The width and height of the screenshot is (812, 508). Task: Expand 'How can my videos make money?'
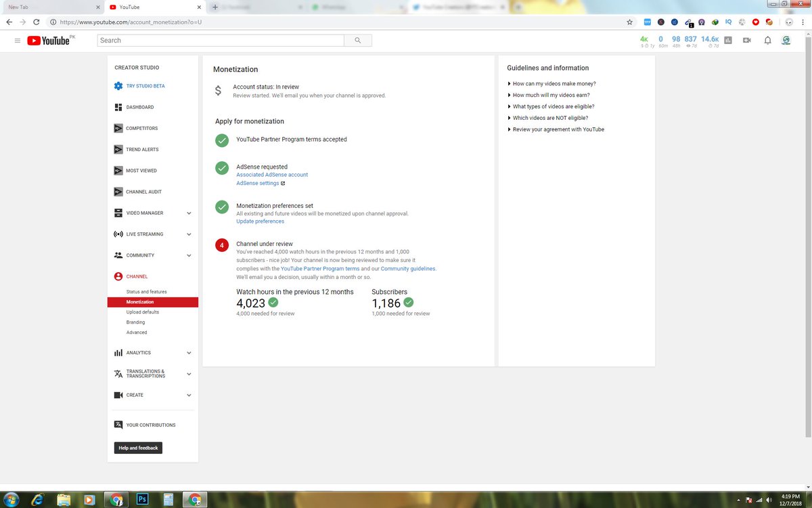pos(551,84)
